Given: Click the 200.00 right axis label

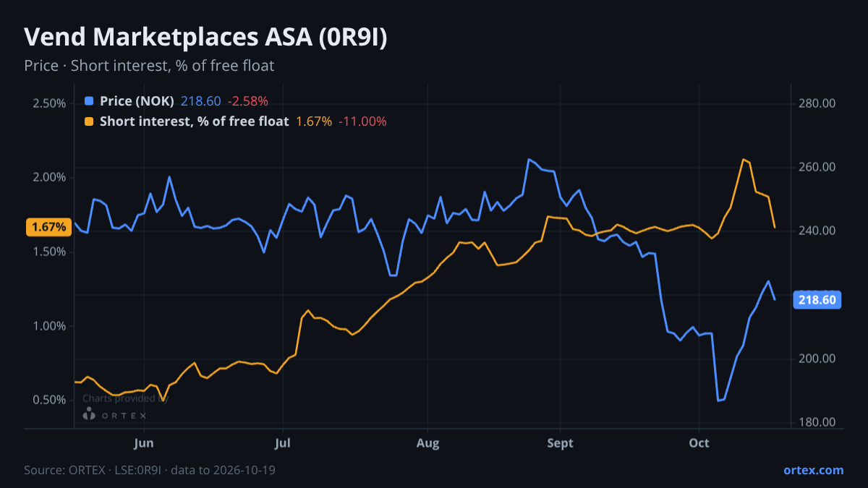Looking at the screenshot, I should point(817,359).
